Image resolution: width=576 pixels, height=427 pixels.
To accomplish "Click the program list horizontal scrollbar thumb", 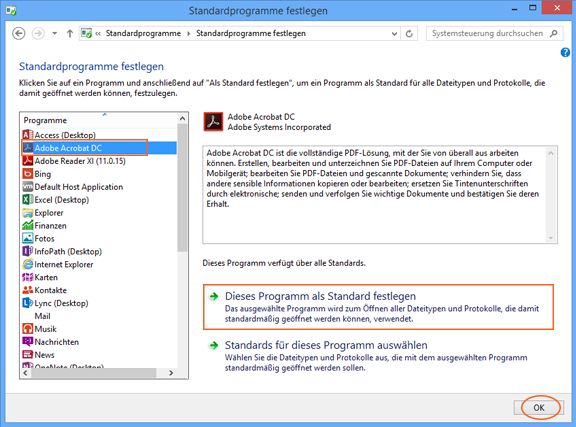I will [94, 373].
